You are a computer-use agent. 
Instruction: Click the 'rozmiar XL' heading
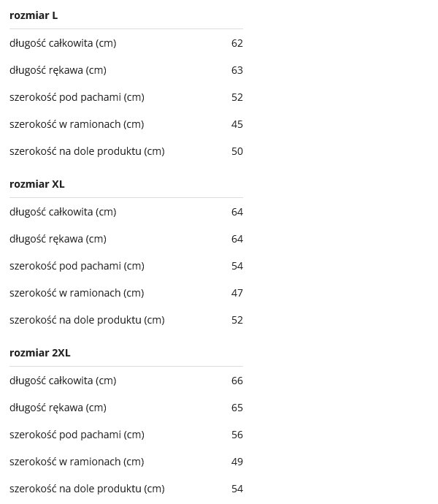pyautogui.click(x=37, y=184)
